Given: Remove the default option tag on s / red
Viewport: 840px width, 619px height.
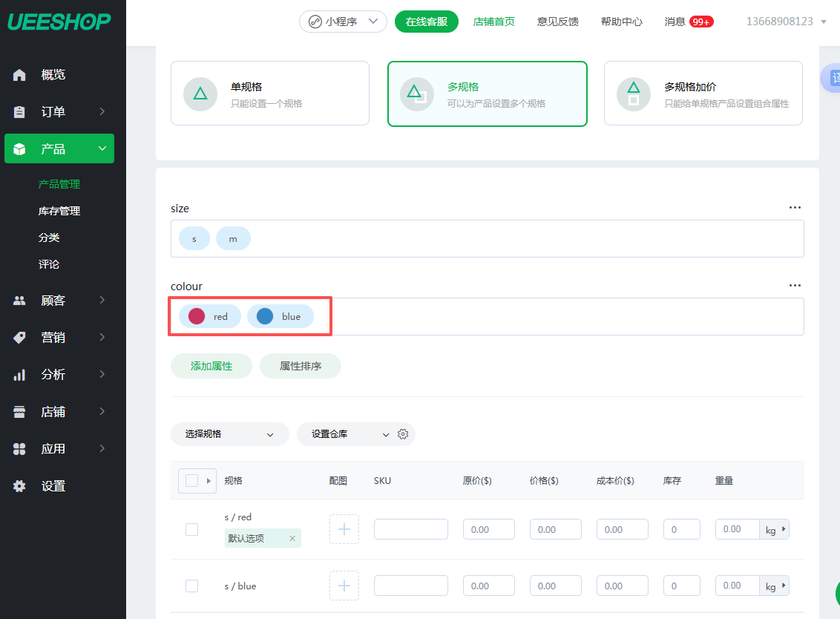Looking at the screenshot, I should [292, 538].
